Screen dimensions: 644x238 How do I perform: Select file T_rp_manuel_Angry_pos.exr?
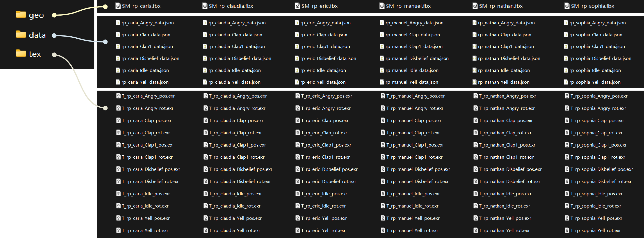(416, 96)
